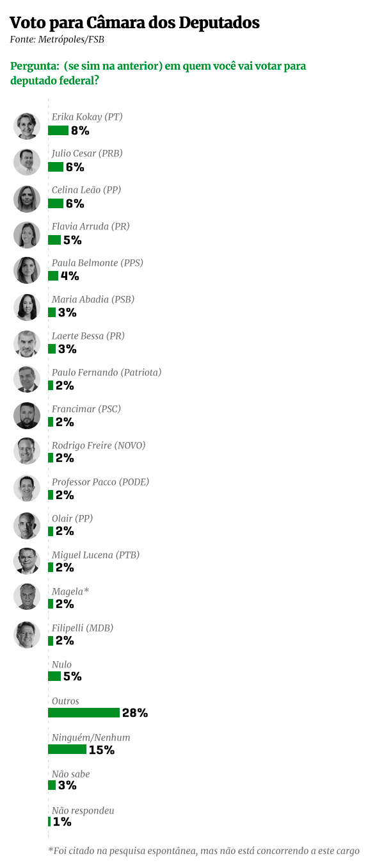Click Paula Belmonte's avatar photo
384x868 pixels.
27,270
